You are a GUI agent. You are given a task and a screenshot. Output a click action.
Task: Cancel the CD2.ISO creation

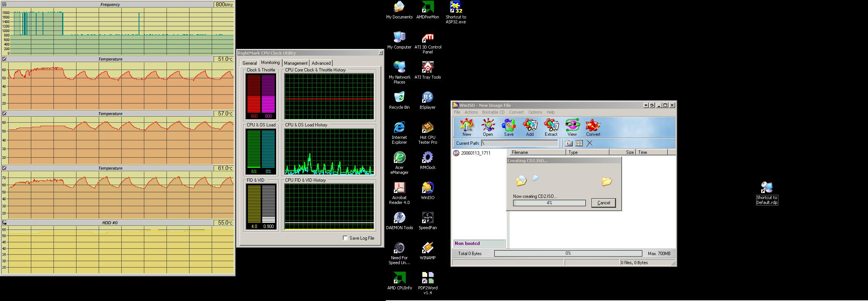pos(604,203)
